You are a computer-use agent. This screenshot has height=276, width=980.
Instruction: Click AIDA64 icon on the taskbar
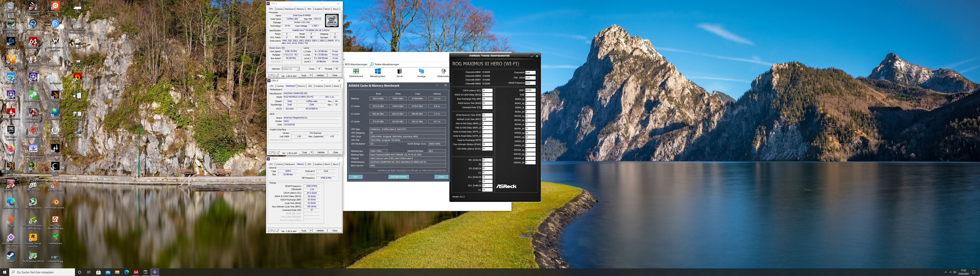coord(136,272)
